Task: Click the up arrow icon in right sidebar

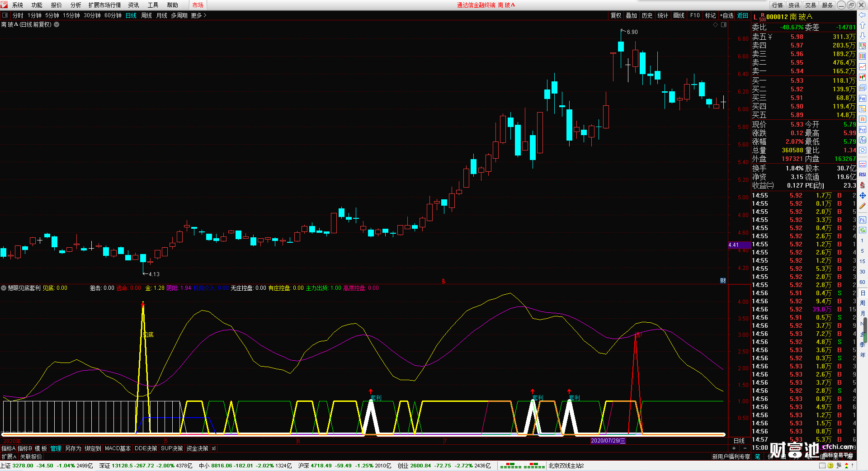Action: coord(863,25)
